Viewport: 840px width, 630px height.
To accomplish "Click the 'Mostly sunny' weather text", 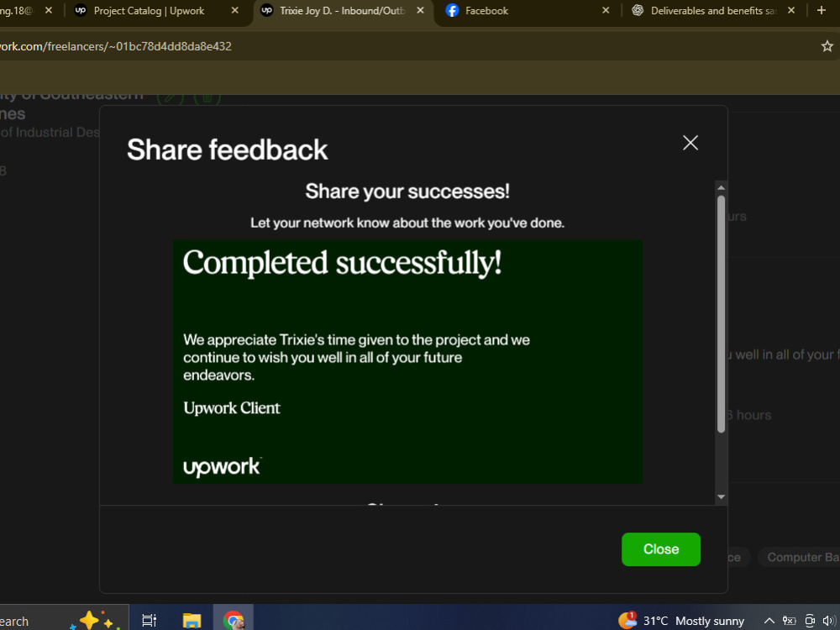I will coord(709,621).
